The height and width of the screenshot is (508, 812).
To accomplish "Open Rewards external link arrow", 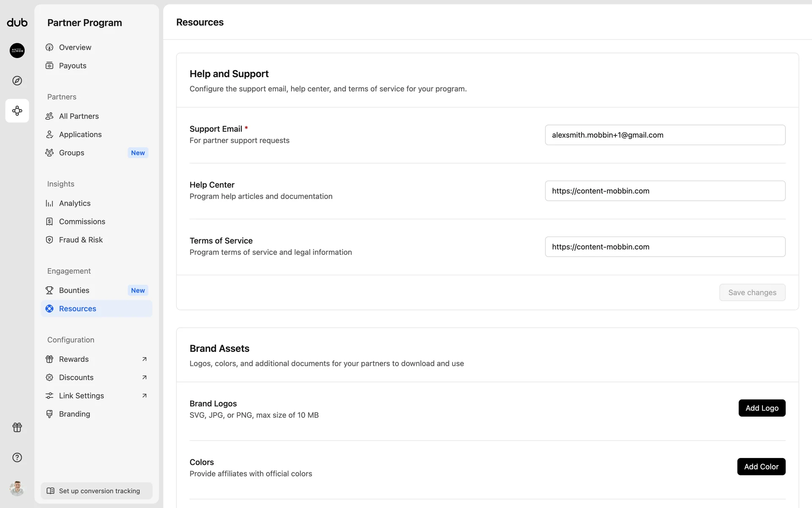I will [x=144, y=359].
